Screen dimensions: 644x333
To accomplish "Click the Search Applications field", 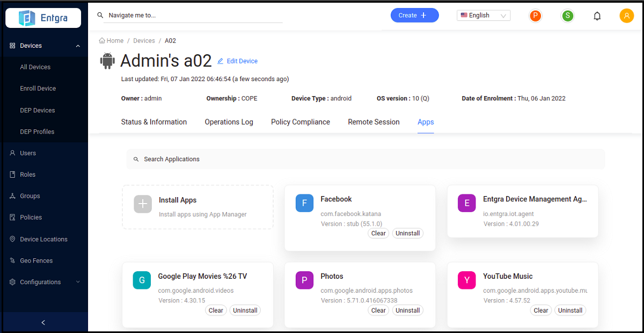I will pos(365,159).
